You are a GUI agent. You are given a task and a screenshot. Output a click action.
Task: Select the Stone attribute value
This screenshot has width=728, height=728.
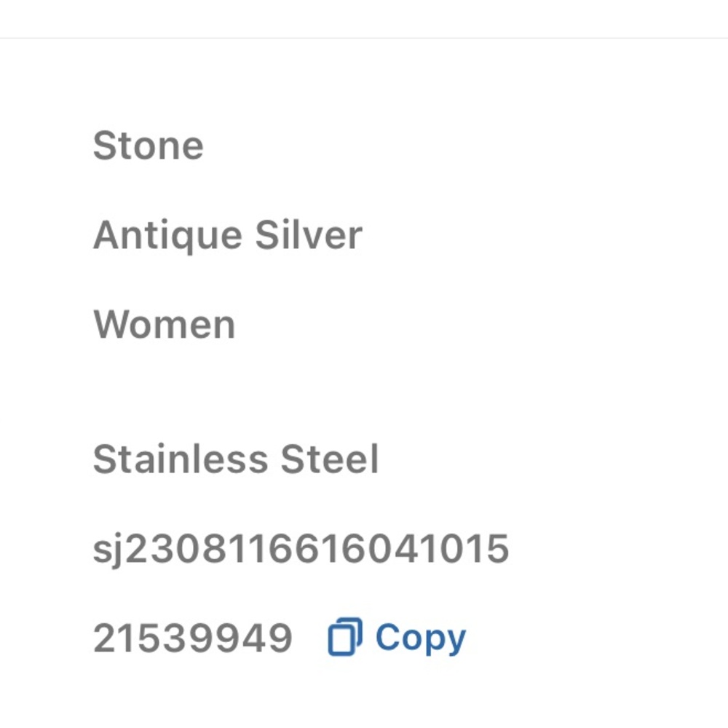tap(149, 146)
